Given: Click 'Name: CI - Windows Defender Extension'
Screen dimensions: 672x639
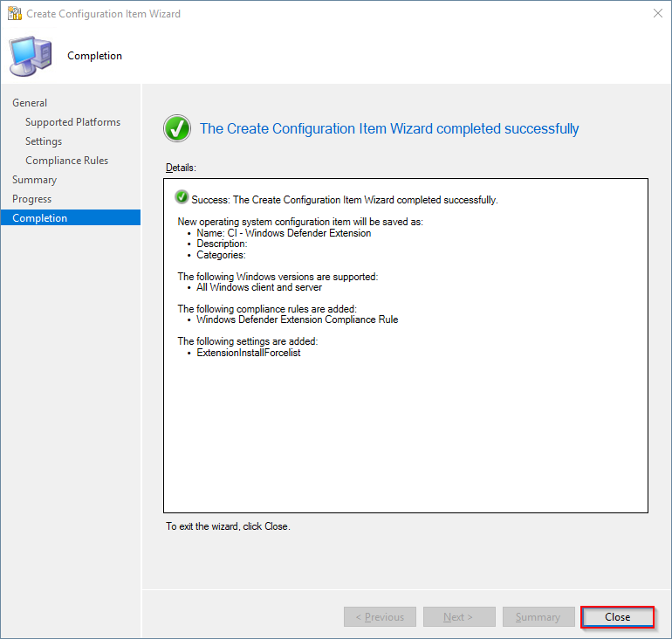Looking at the screenshot, I should pyautogui.click(x=284, y=233).
